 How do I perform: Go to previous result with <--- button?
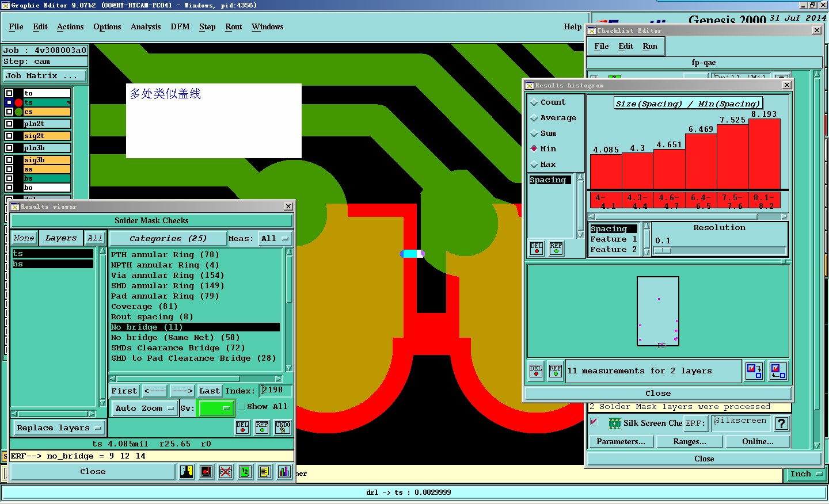[154, 391]
